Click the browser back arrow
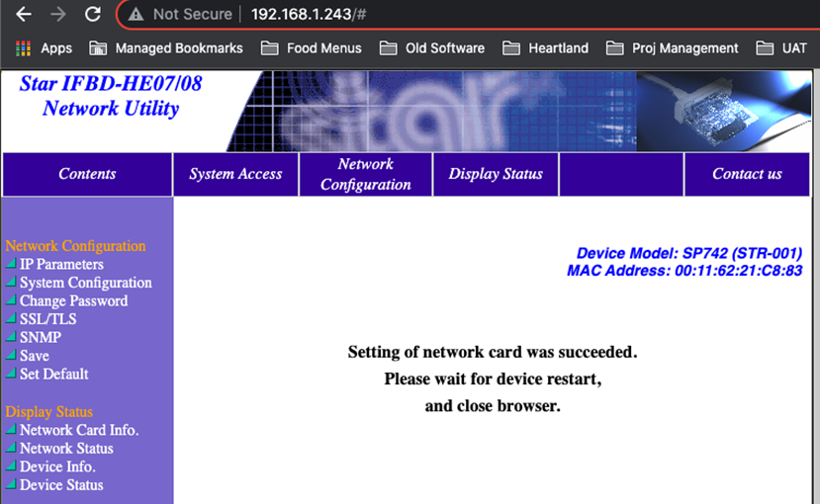Viewport: 820px width, 504px height. pyautogui.click(x=24, y=14)
